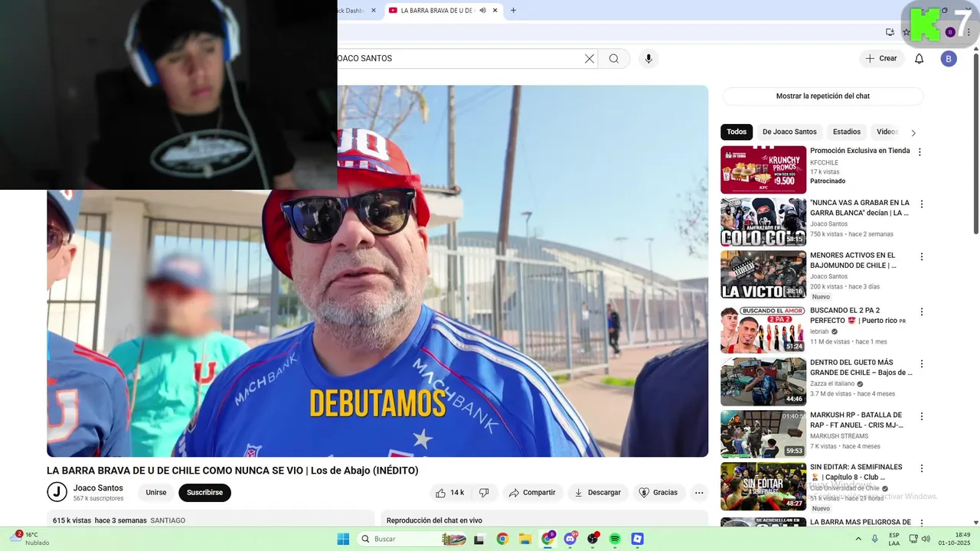The image size is (980, 551).
Task: Open options for NUNCA VAS A GRABAR video
Action: pos(922,204)
